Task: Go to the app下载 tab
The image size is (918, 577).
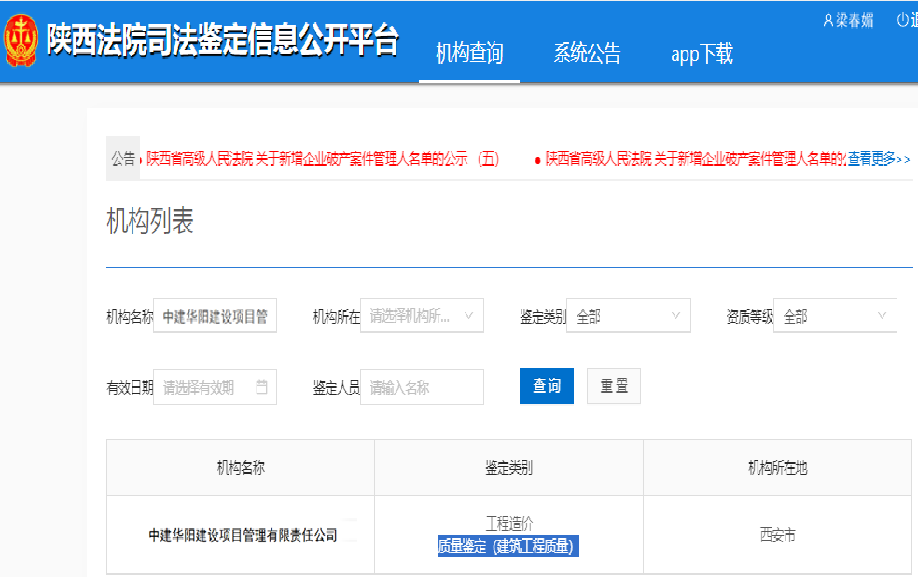Action: (702, 54)
